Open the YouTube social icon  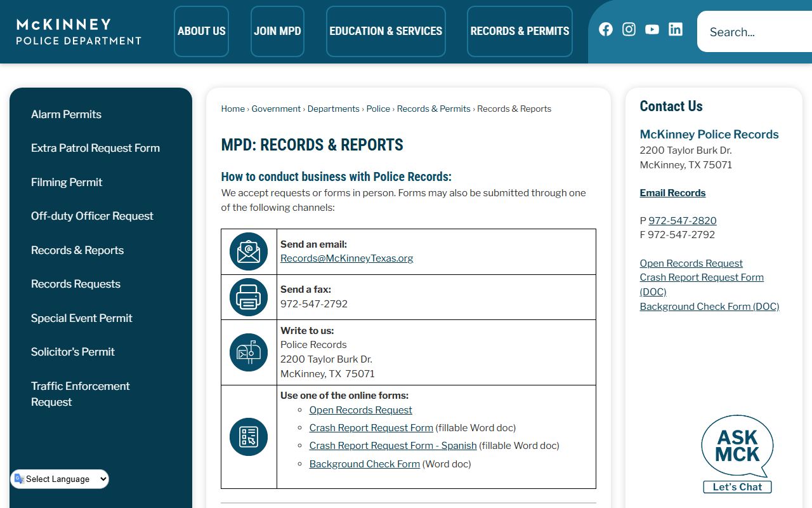point(652,29)
